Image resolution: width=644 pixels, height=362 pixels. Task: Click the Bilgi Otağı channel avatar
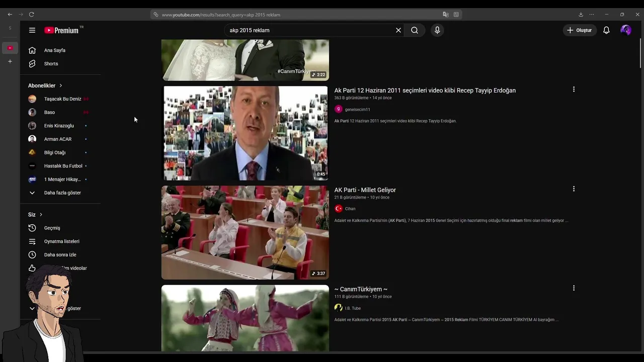pyautogui.click(x=32, y=152)
